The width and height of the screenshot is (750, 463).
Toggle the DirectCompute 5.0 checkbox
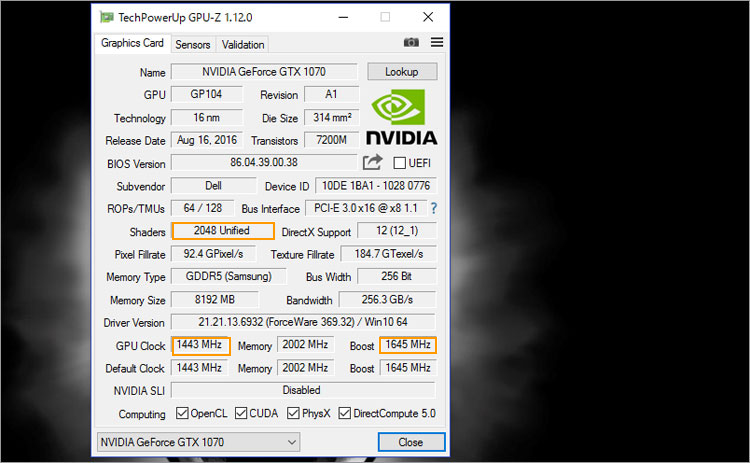(344, 413)
